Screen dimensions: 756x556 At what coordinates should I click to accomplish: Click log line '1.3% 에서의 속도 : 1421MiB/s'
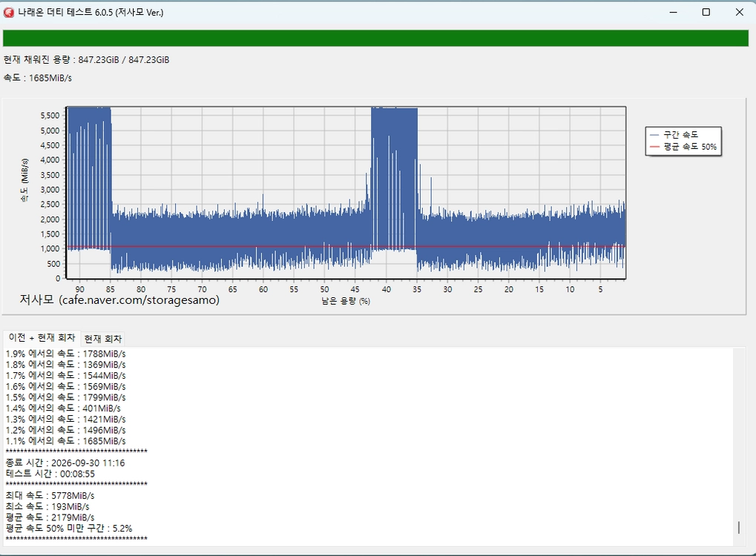[65, 419]
